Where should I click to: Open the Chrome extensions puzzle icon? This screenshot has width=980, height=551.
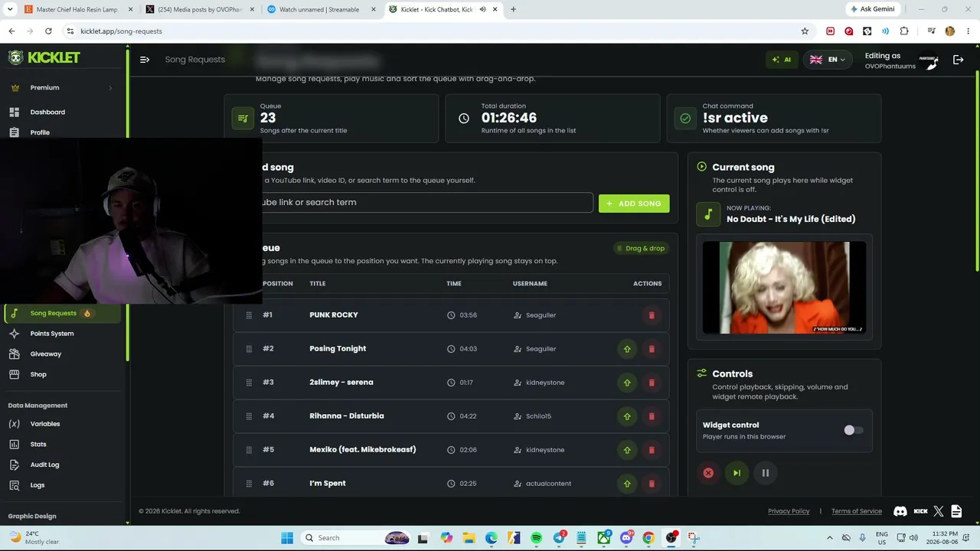904,31
